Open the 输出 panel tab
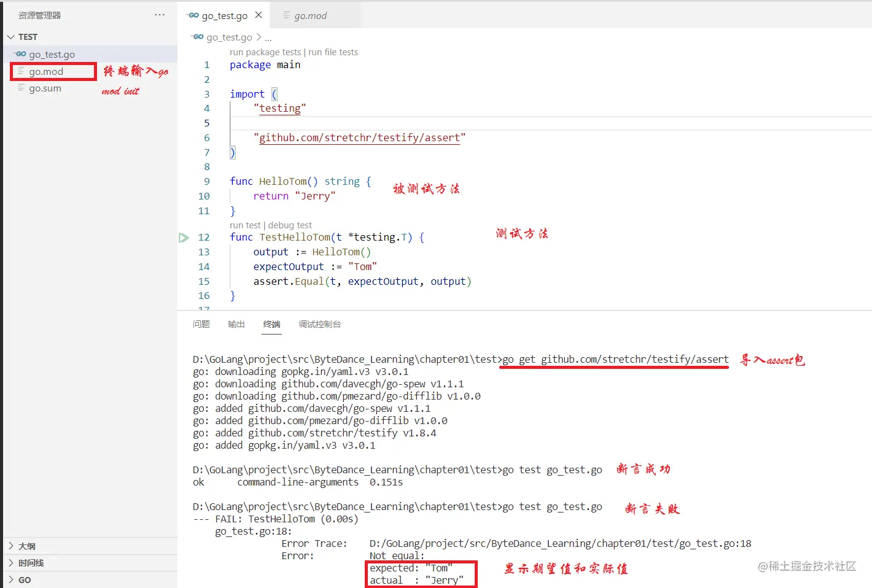This screenshot has width=872, height=588. point(236,324)
